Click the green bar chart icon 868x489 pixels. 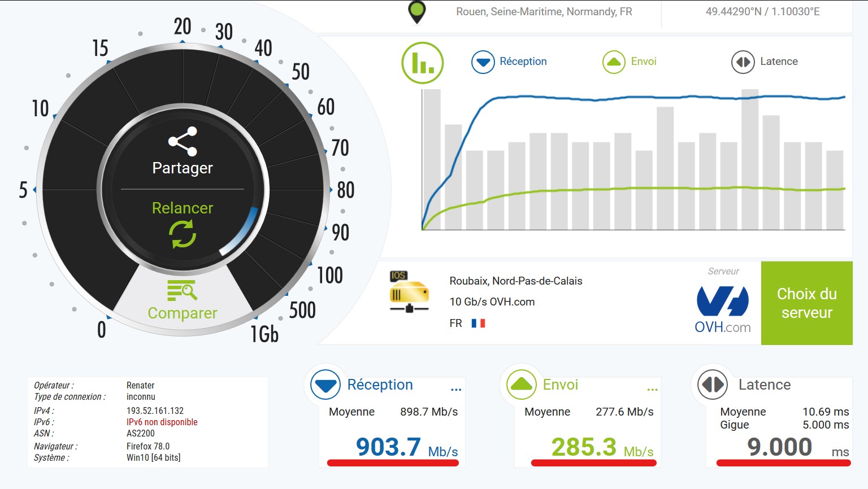[x=422, y=63]
